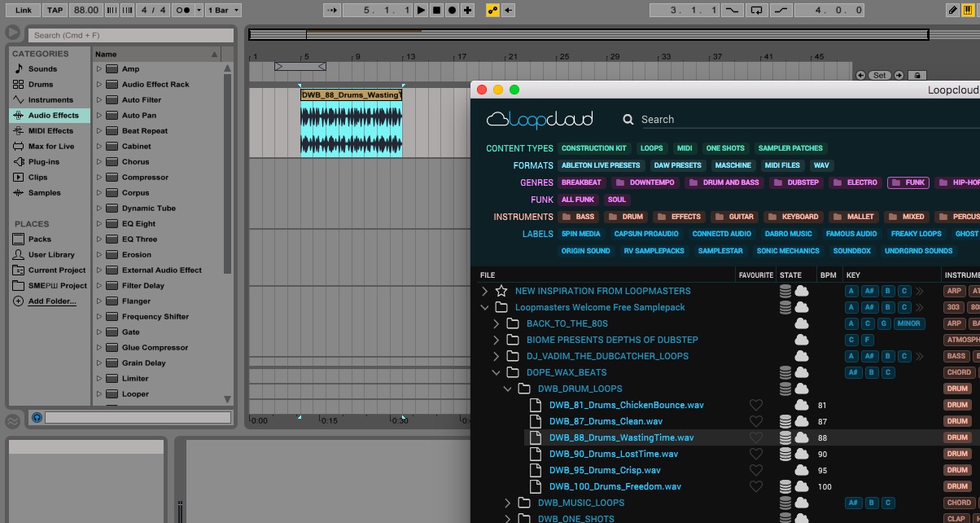The image size is (980, 523).
Task: Select the Instruments category
Action: pos(50,100)
